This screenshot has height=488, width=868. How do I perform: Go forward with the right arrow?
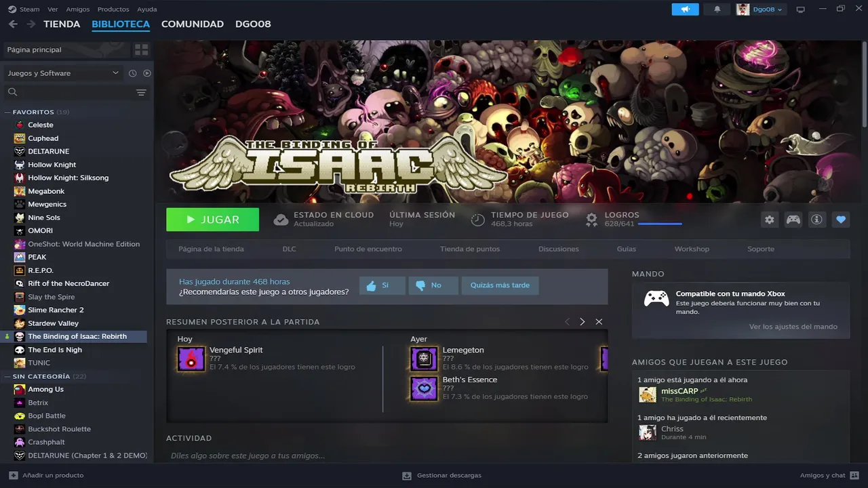31,24
